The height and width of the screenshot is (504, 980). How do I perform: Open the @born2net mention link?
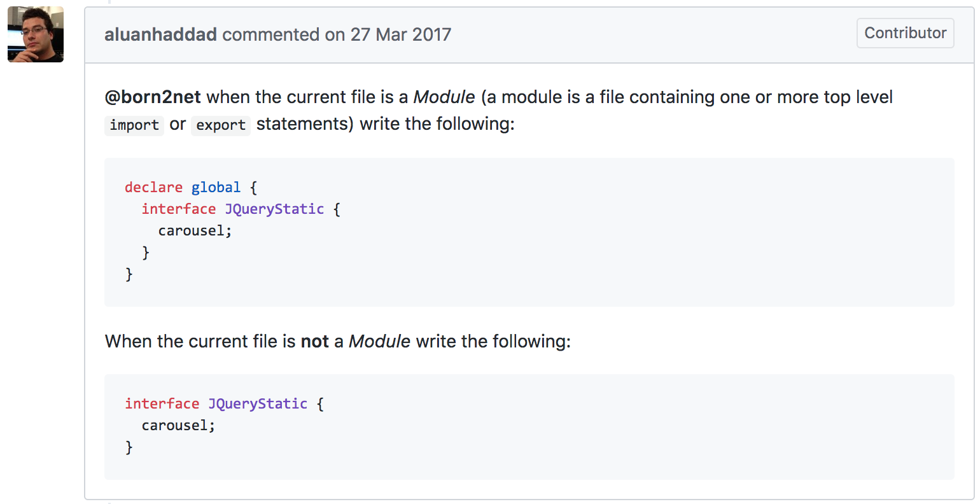click(153, 97)
